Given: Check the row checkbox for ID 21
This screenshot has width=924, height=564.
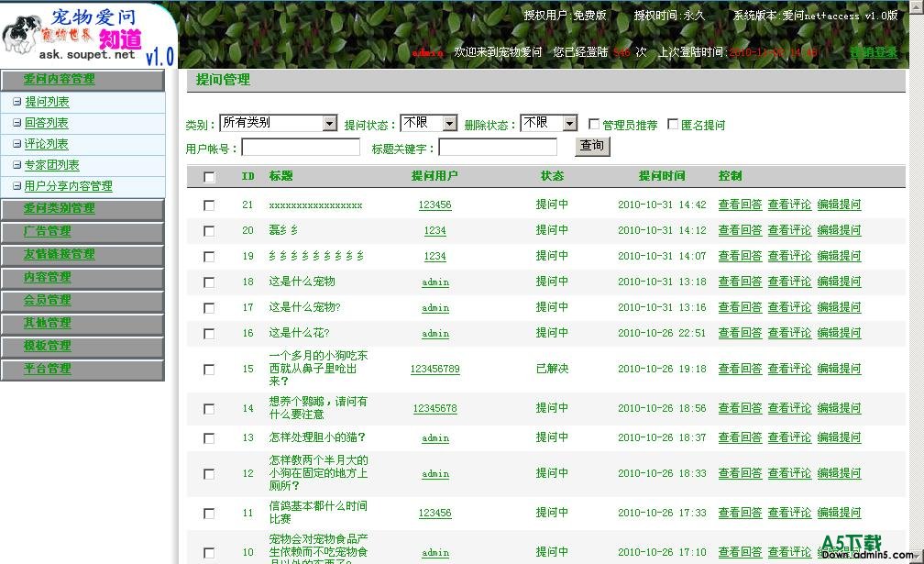Looking at the screenshot, I should (209, 205).
